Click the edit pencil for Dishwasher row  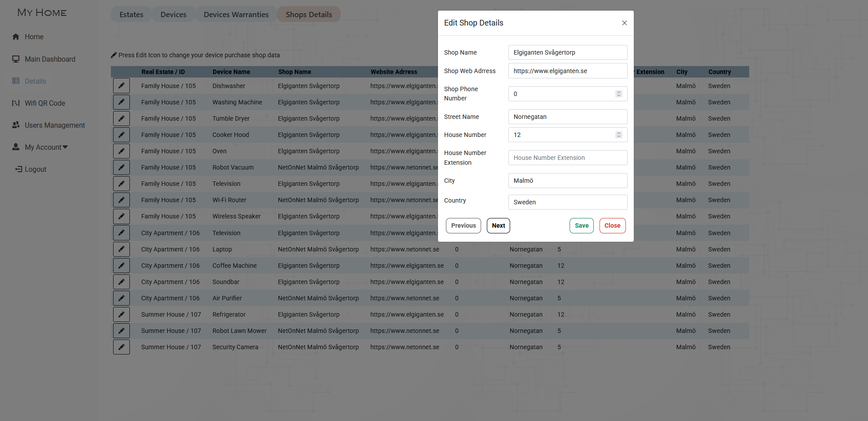[x=121, y=86]
